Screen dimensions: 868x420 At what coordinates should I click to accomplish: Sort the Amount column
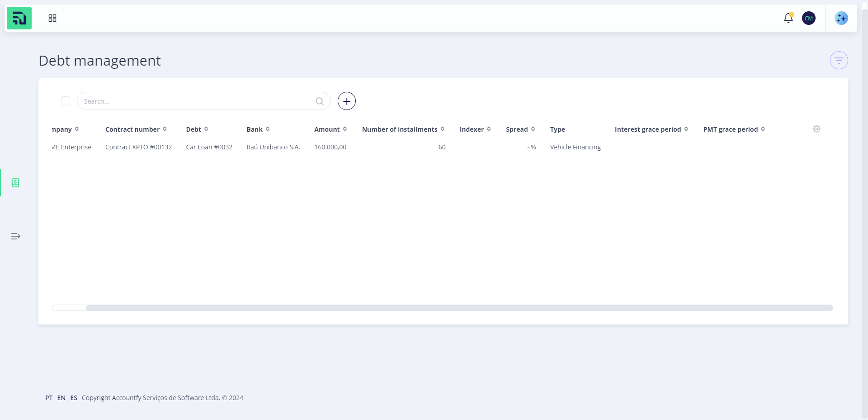[x=330, y=129]
